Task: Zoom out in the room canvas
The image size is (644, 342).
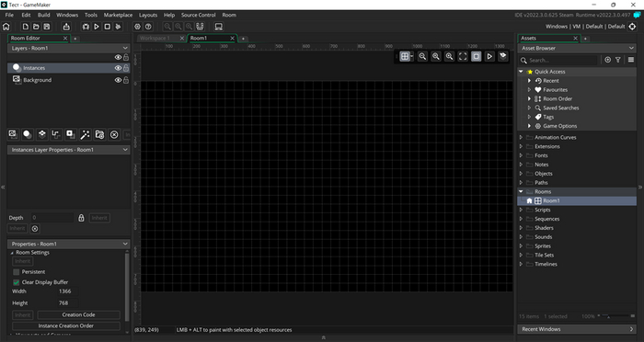Action: coord(422,57)
